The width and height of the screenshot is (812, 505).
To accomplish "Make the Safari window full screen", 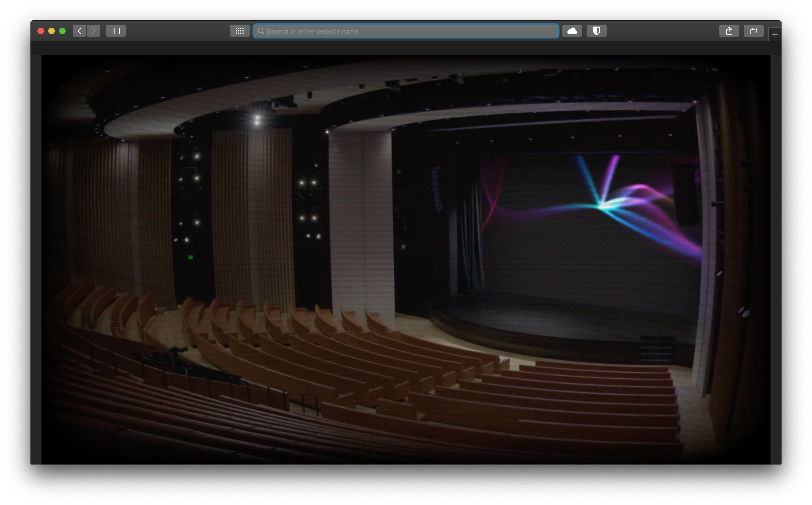I will click(x=62, y=31).
